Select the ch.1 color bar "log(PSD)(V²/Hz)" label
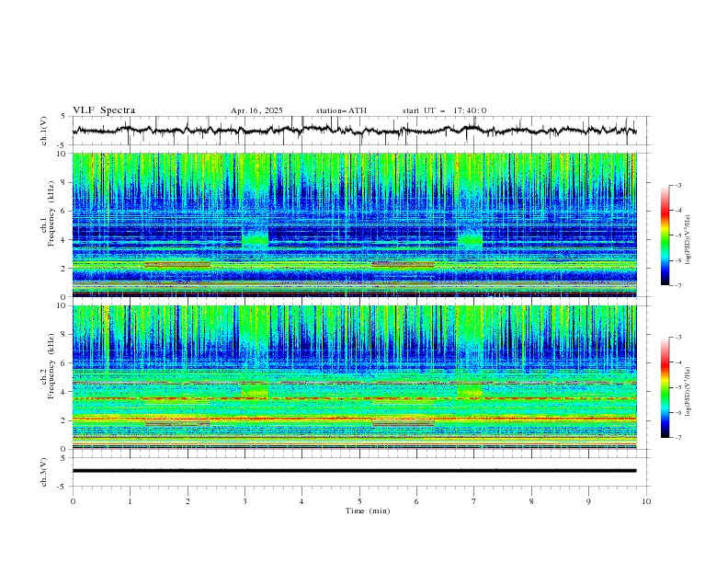The image size is (728, 563). coord(688,240)
